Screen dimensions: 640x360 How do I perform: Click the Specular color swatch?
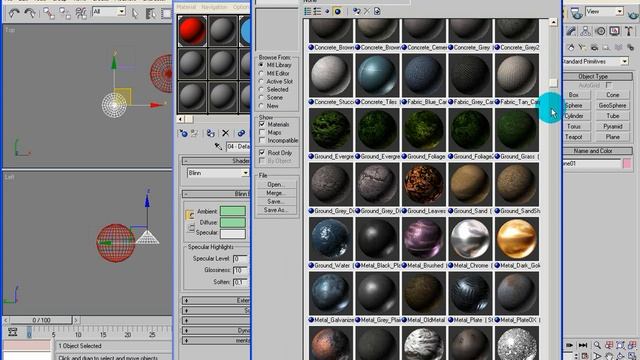[x=233, y=233]
